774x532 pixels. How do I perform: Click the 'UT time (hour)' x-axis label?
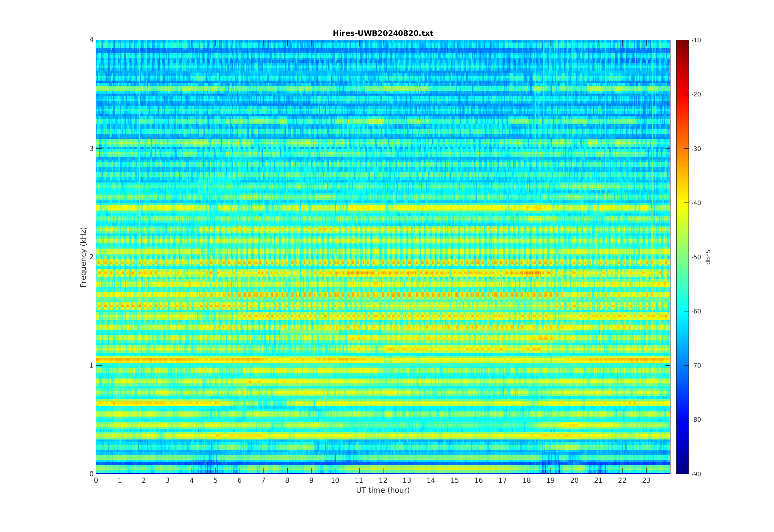coord(383,490)
